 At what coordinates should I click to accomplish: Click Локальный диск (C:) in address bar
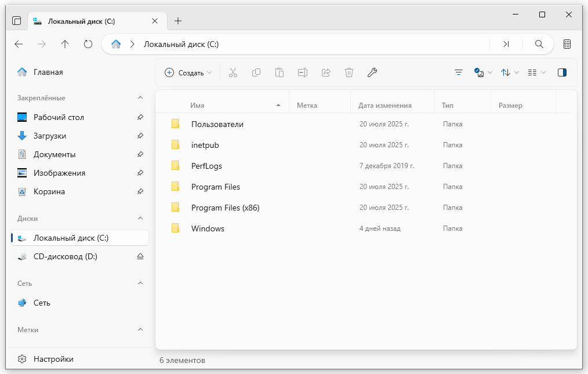[181, 44]
